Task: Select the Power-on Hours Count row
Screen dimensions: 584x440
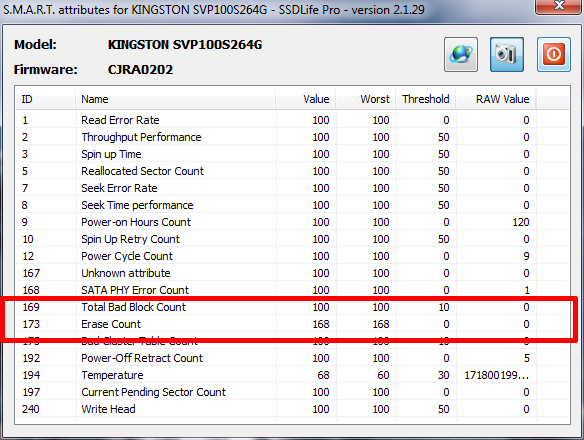Action: (x=292, y=222)
